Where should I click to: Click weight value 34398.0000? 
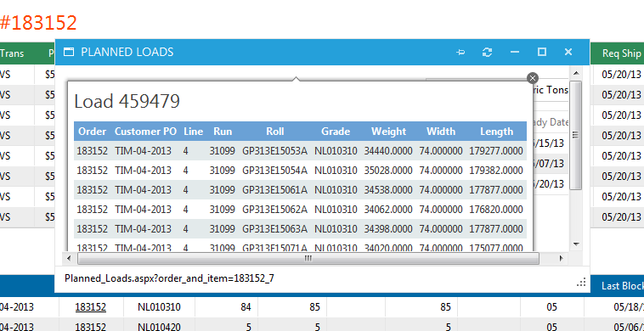(388, 228)
